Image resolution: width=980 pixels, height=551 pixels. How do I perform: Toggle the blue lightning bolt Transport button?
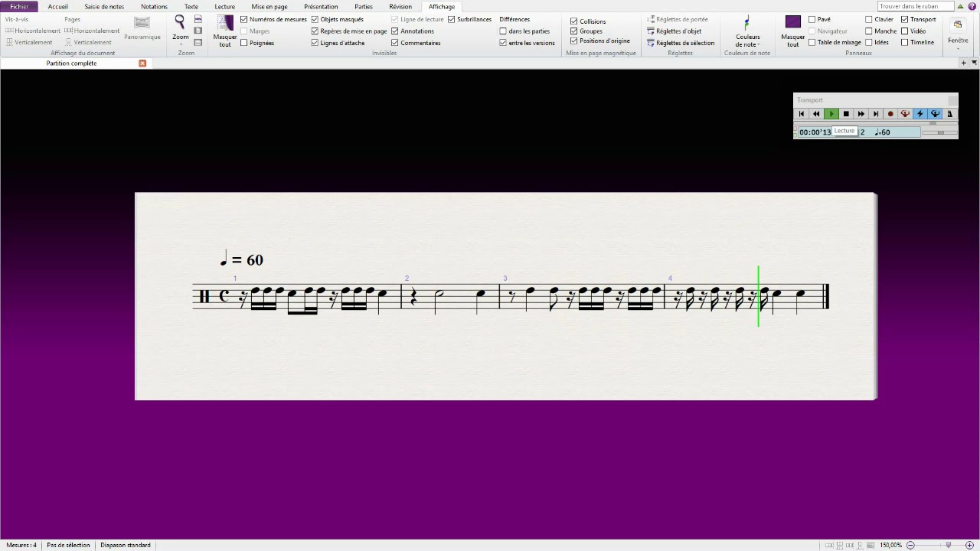pyautogui.click(x=920, y=114)
